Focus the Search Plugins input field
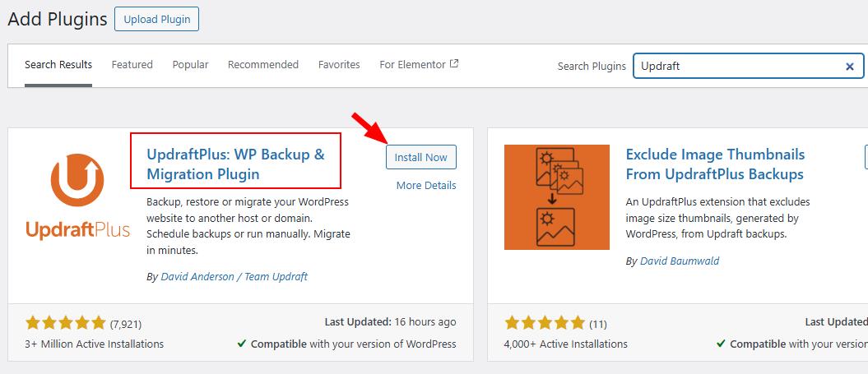Viewport: 868px width, 374px height. [736, 67]
